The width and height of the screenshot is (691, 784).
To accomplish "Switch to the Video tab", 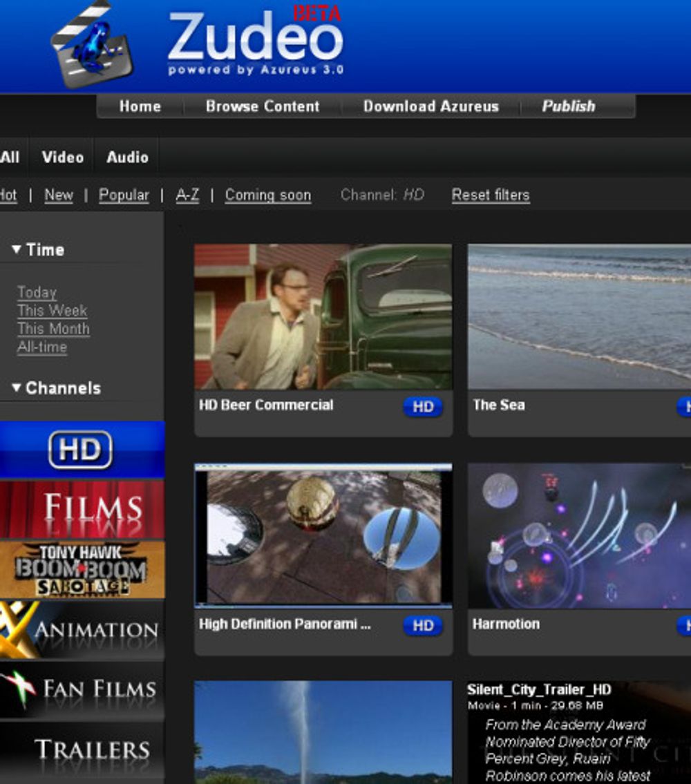I will pos(63,157).
